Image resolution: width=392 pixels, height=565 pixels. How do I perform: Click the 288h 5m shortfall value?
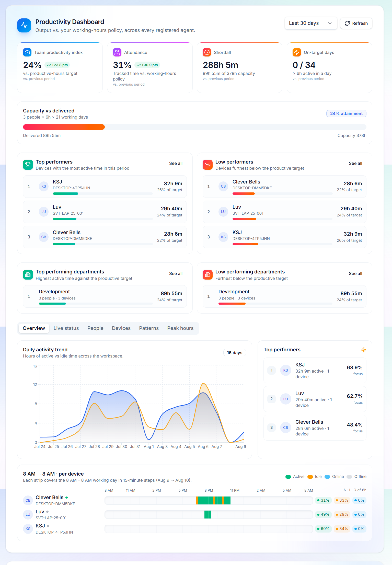point(220,65)
